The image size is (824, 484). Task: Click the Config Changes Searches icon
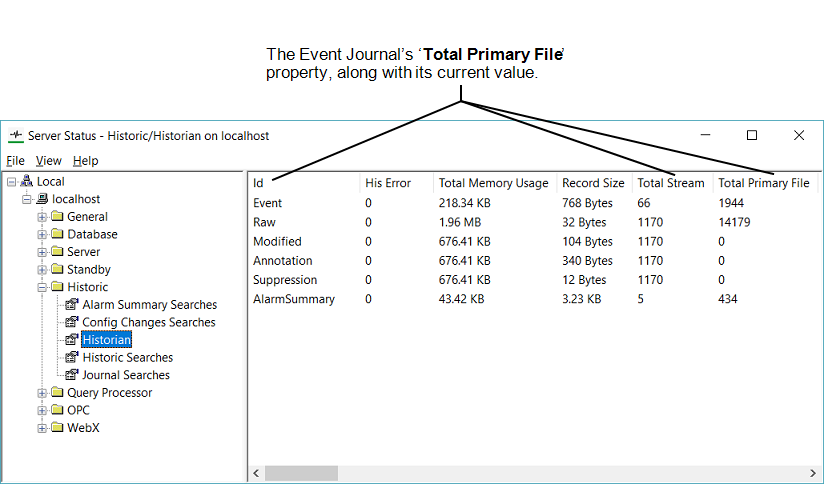click(x=72, y=322)
